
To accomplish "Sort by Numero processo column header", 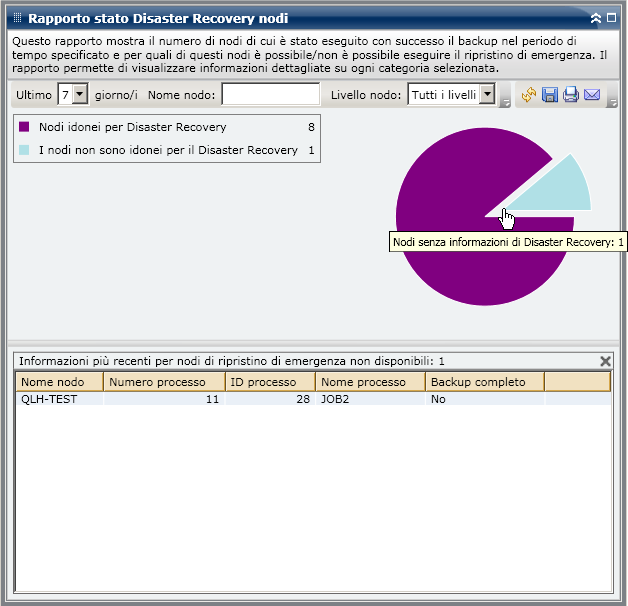I will point(165,382).
